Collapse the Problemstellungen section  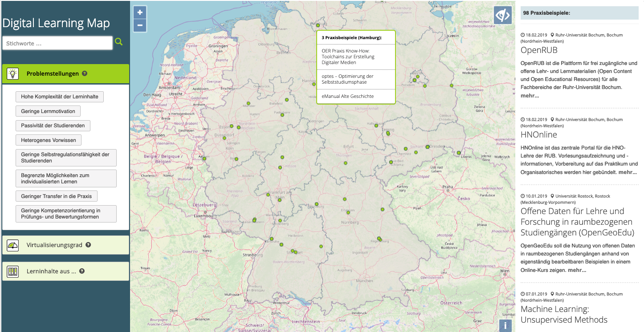[x=53, y=74]
